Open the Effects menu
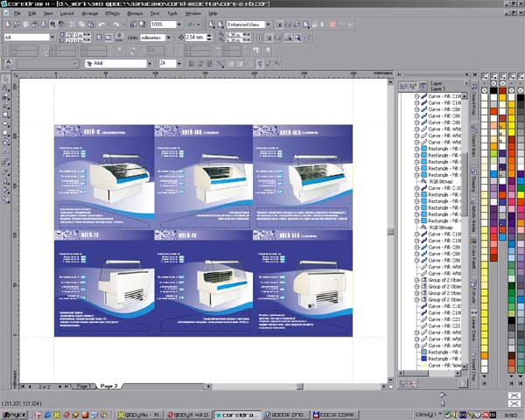 (x=113, y=13)
